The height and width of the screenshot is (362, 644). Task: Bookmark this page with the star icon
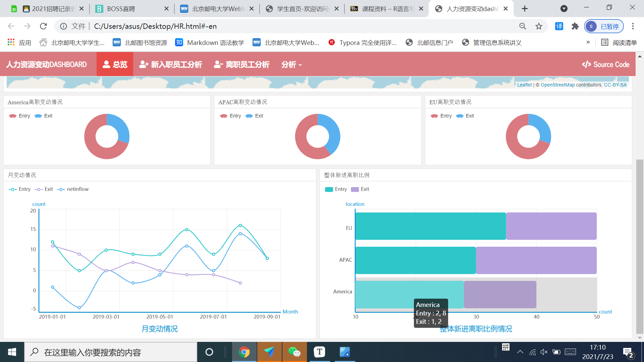coord(539,26)
